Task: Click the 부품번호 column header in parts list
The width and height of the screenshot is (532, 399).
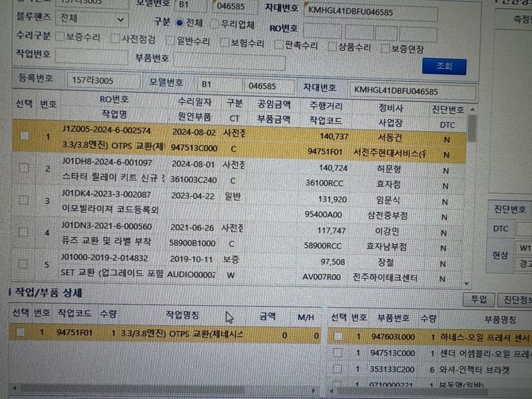Action: point(394,318)
